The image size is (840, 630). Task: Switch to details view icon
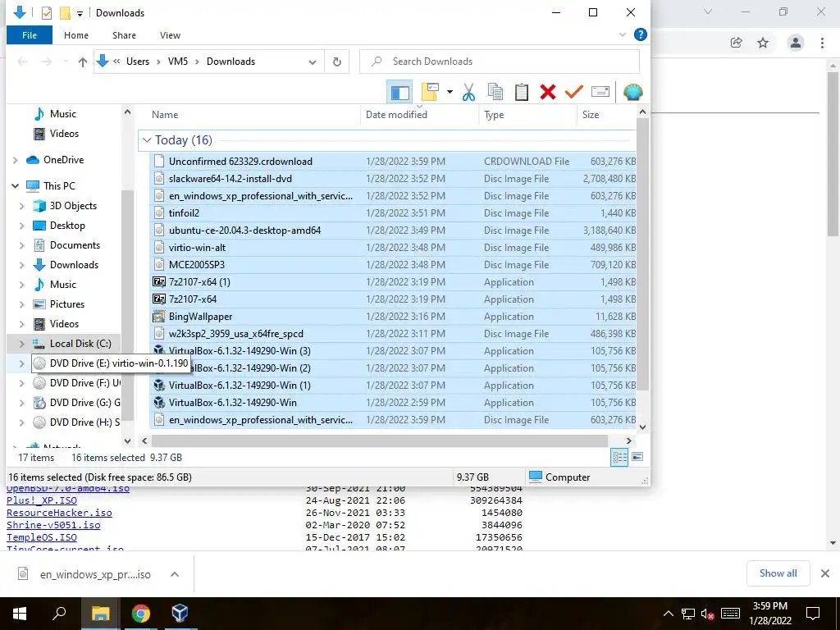pyautogui.click(x=619, y=457)
